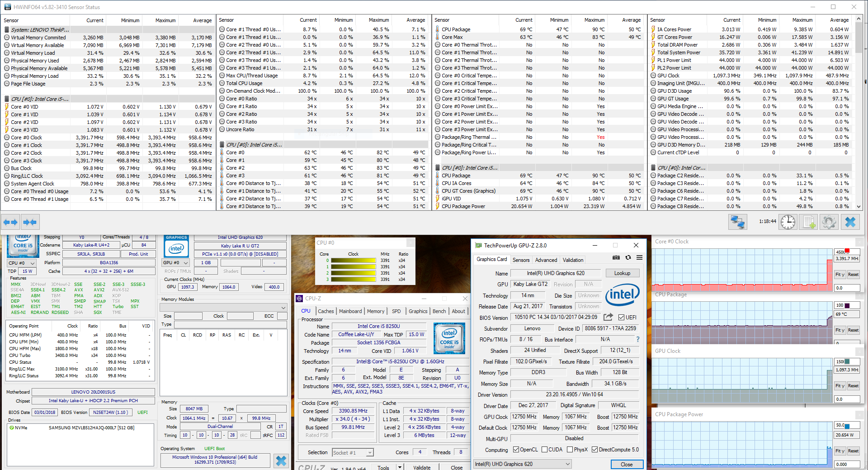Click the CPU-Z title bar app icon
The width and height of the screenshot is (868, 470).
click(299, 299)
